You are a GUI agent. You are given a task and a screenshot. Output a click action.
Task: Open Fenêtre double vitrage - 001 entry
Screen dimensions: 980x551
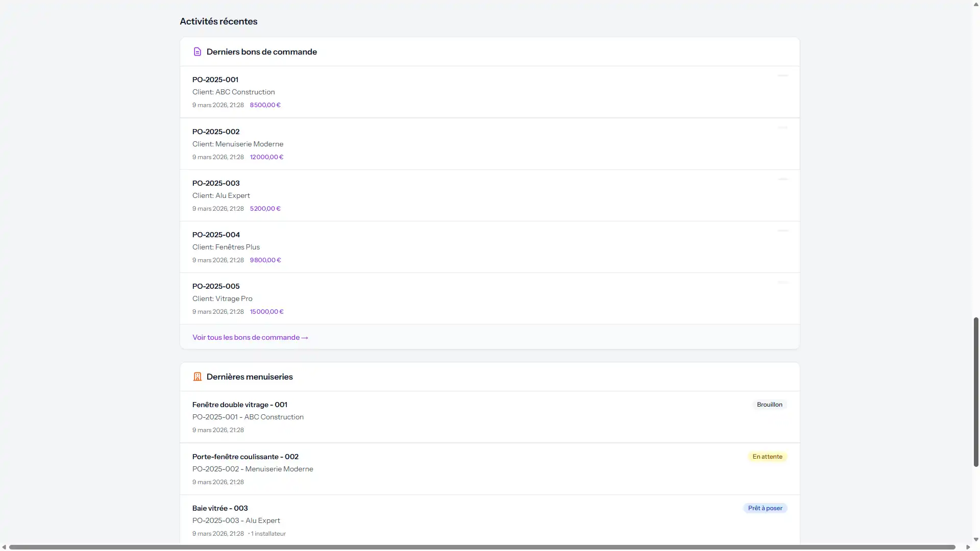click(x=239, y=405)
